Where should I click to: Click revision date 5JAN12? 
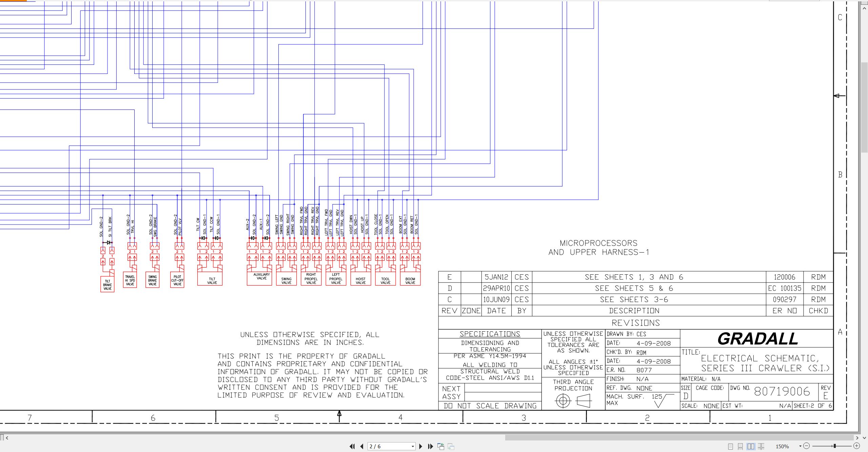(496, 277)
